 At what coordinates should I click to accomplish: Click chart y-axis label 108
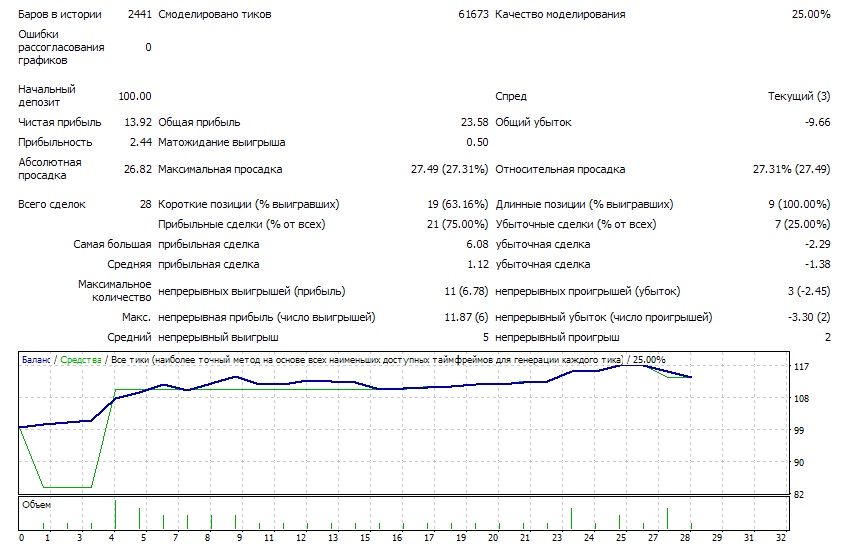[801, 399]
